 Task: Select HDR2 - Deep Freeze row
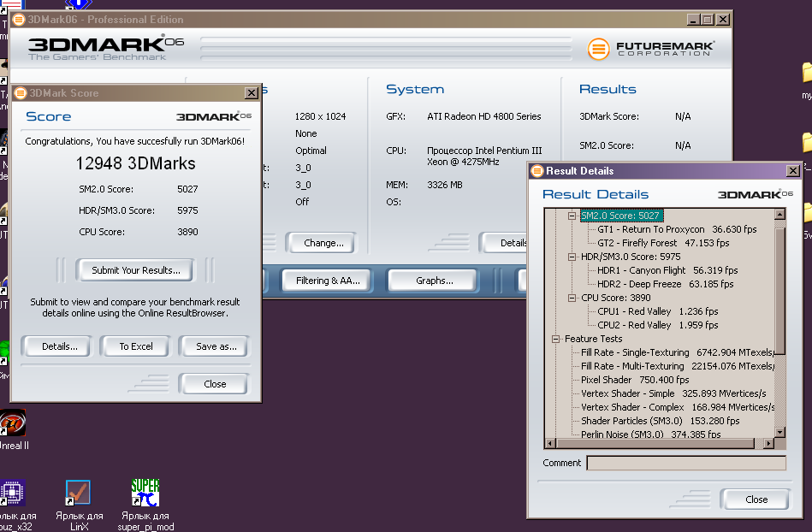pos(666,284)
